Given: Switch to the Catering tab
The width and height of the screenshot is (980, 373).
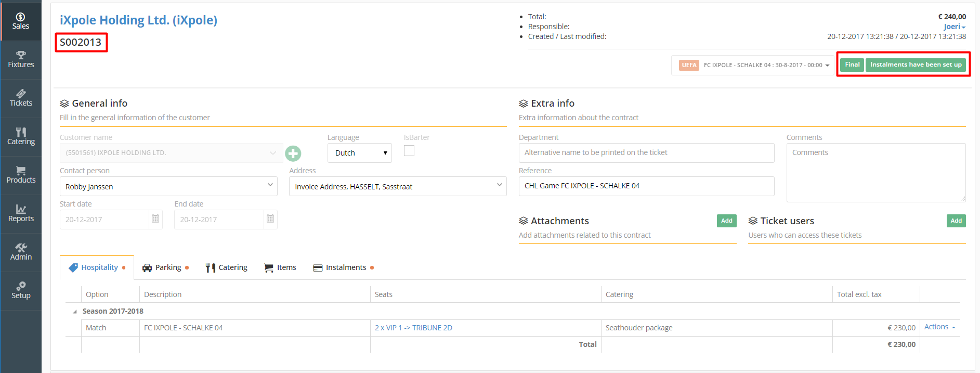Looking at the screenshot, I should tap(226, 267).
